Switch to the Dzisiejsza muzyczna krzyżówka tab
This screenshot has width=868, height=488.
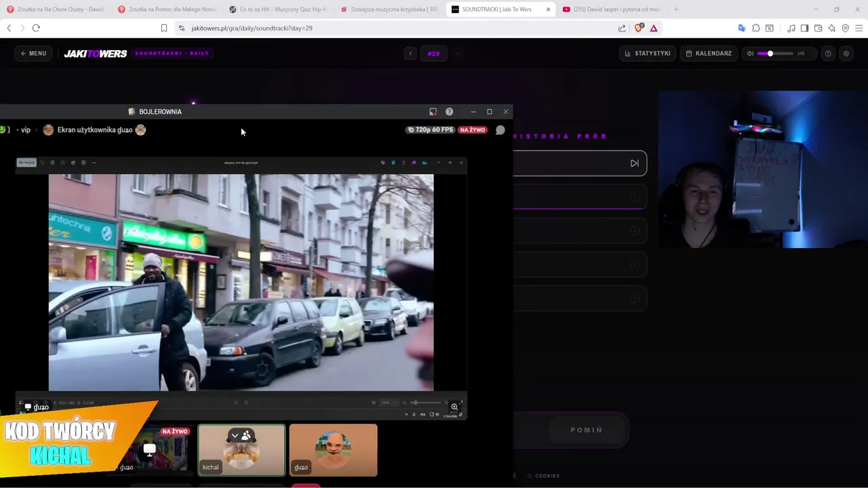(x=390, y=9)
